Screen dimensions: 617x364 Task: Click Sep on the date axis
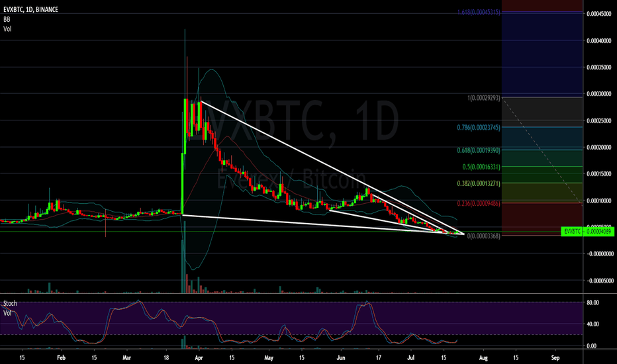coord(555,357)
